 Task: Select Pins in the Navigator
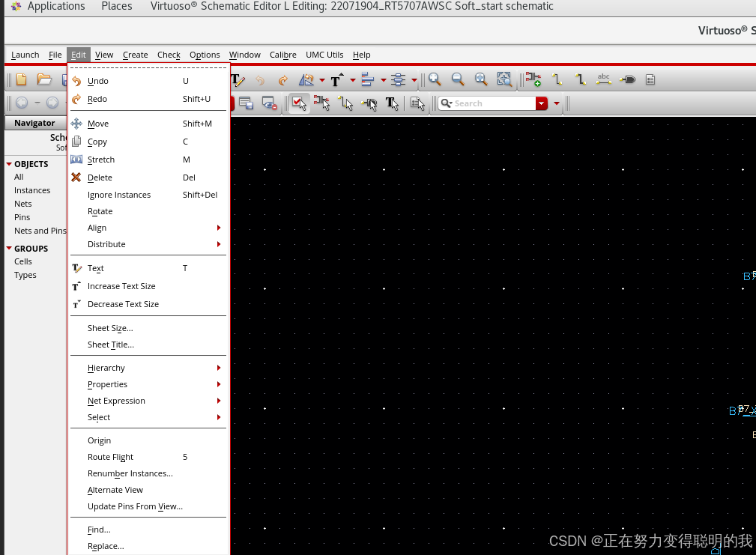click(22, 217)
